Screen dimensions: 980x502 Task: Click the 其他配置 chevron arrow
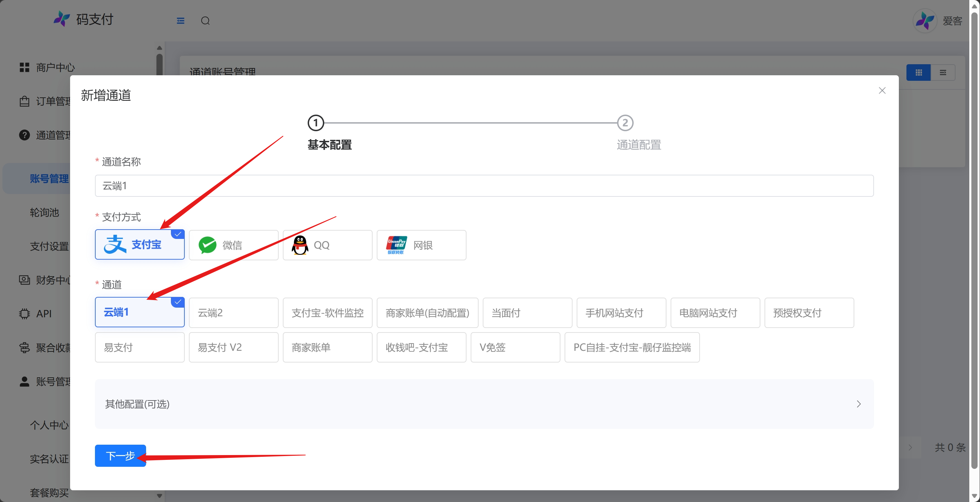pyautogui.click(x=859, y=404)
